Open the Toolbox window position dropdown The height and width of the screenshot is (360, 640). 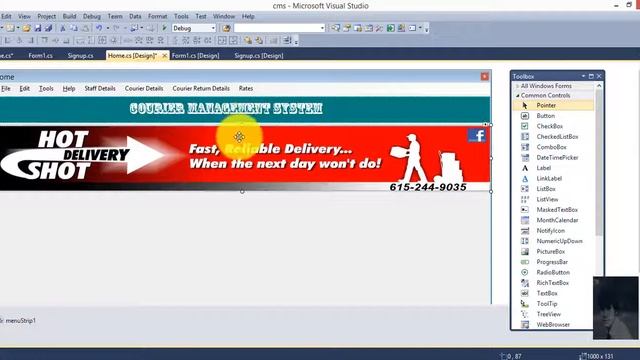tap(583, 76)
